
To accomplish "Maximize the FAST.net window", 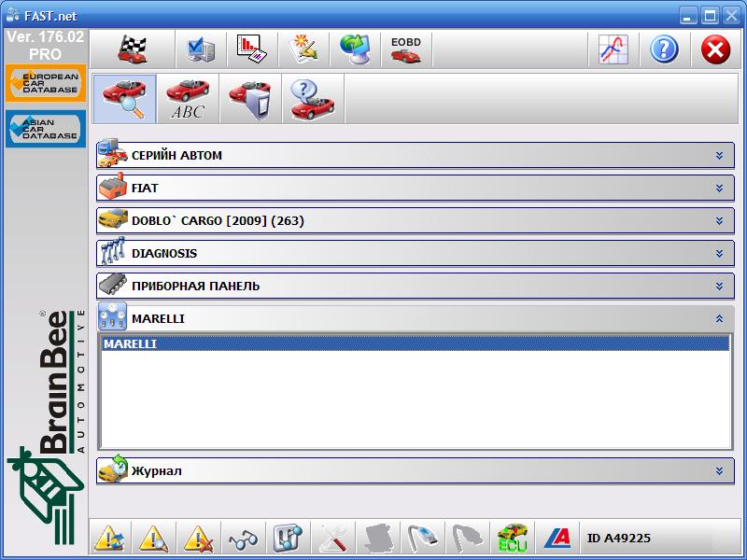I will click(710, 16).
